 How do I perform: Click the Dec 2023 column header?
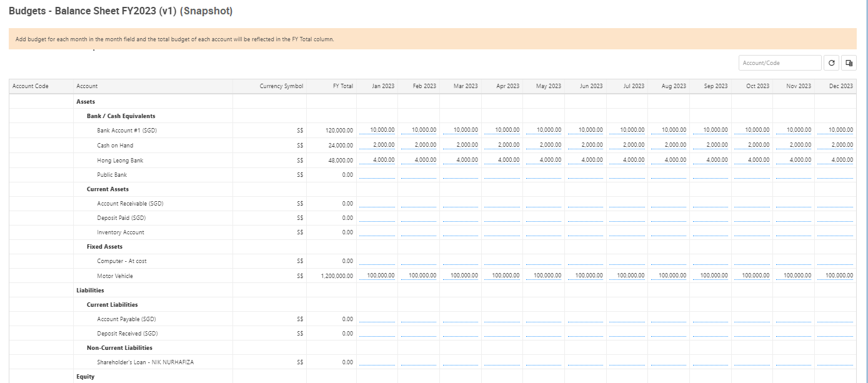[x=841, y=86]
